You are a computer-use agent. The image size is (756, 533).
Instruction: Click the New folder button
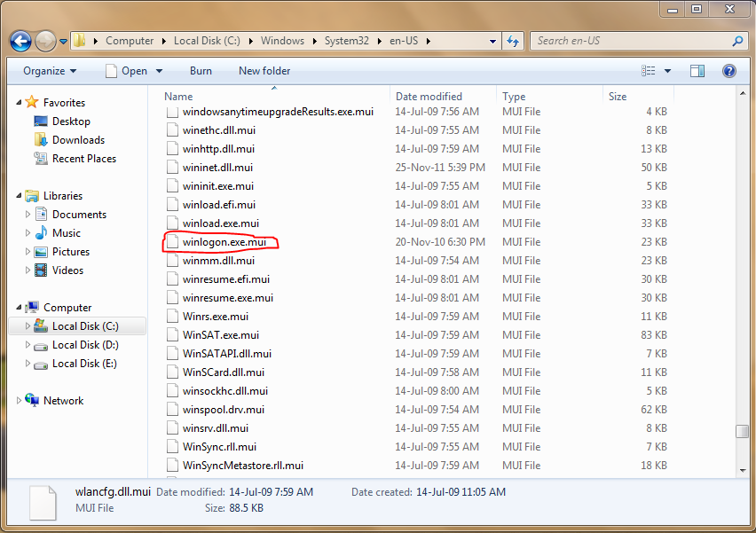(x=264, y=71)
